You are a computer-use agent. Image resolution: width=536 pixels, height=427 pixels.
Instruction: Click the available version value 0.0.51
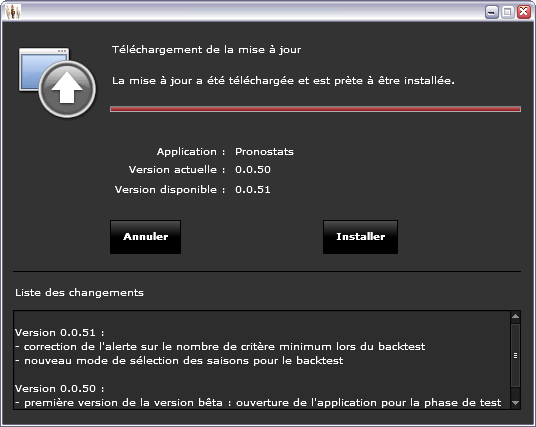253,190
